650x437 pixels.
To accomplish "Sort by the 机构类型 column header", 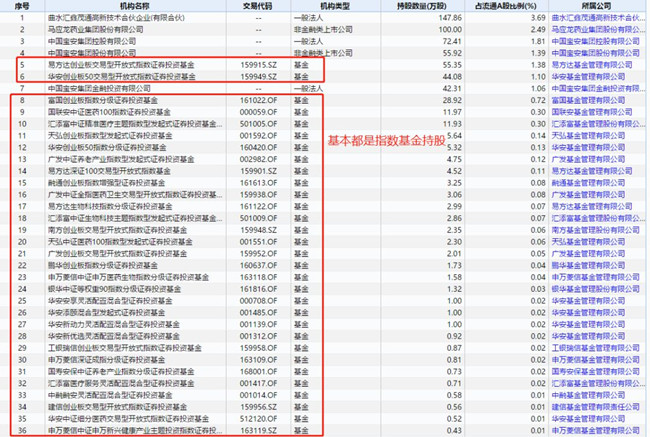I will 335,6.
